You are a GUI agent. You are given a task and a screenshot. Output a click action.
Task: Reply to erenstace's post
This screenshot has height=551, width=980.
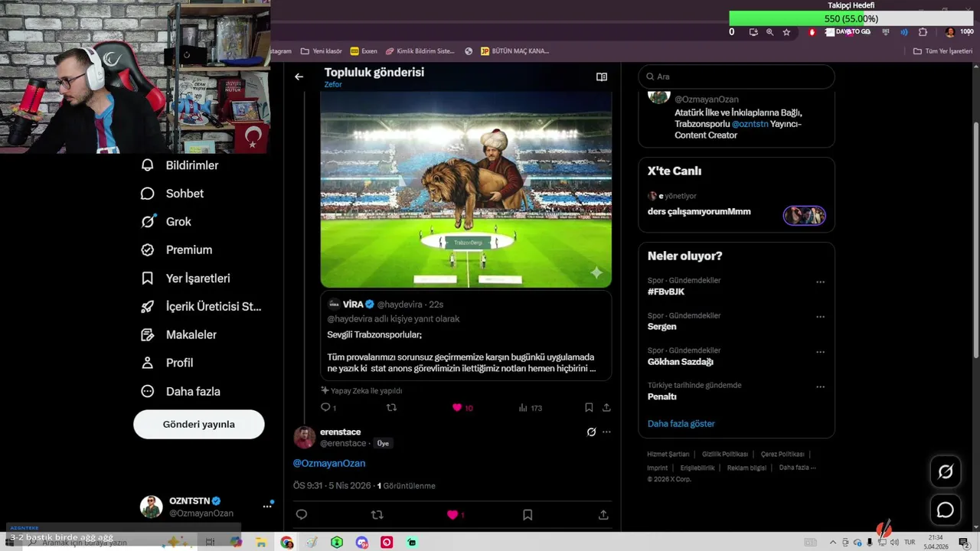[x=302, y=515]
